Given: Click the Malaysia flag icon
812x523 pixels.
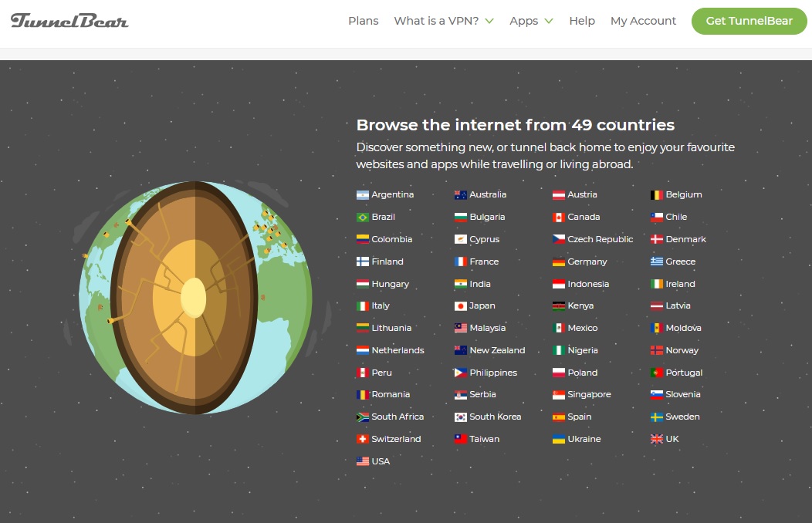Looking at the screenshot, I should [x=460, y=328].
